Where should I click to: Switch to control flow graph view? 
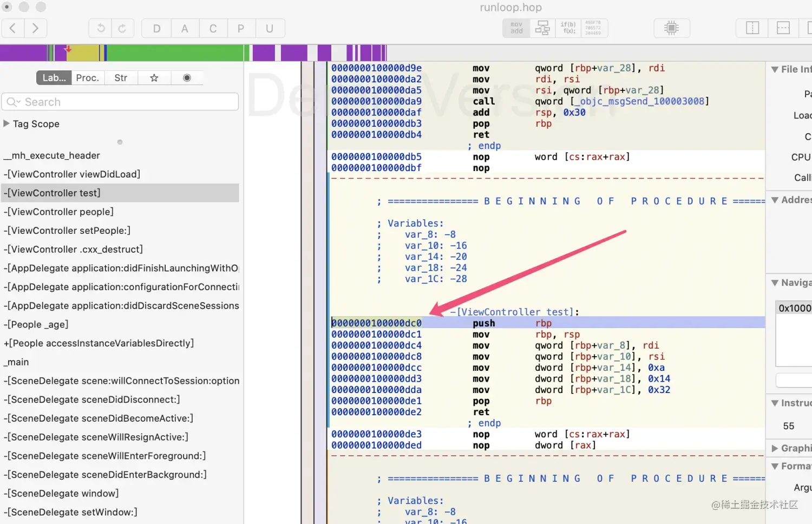pyautogui.click(x=542, y=28)
